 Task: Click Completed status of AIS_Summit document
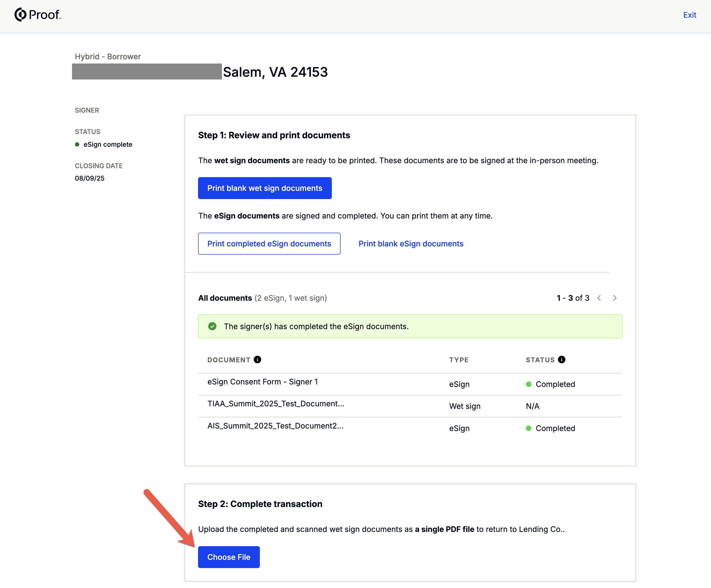tap(551, 428)
